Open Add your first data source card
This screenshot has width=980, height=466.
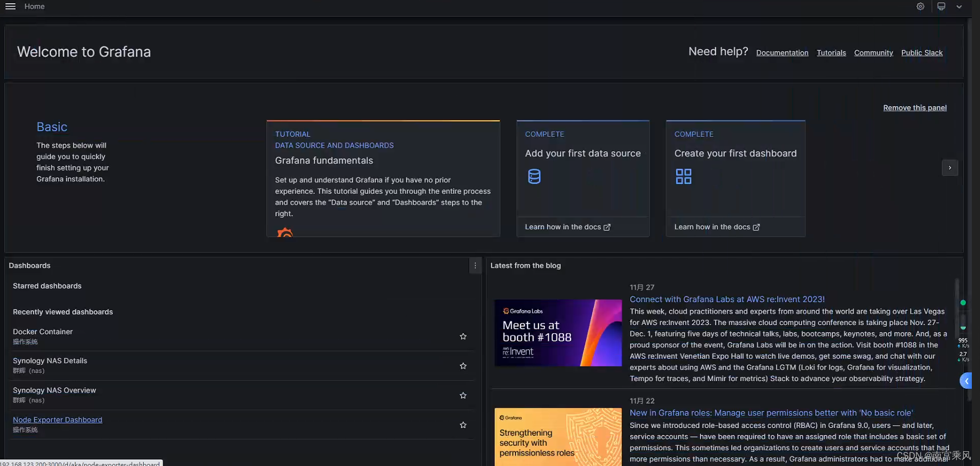583,179
